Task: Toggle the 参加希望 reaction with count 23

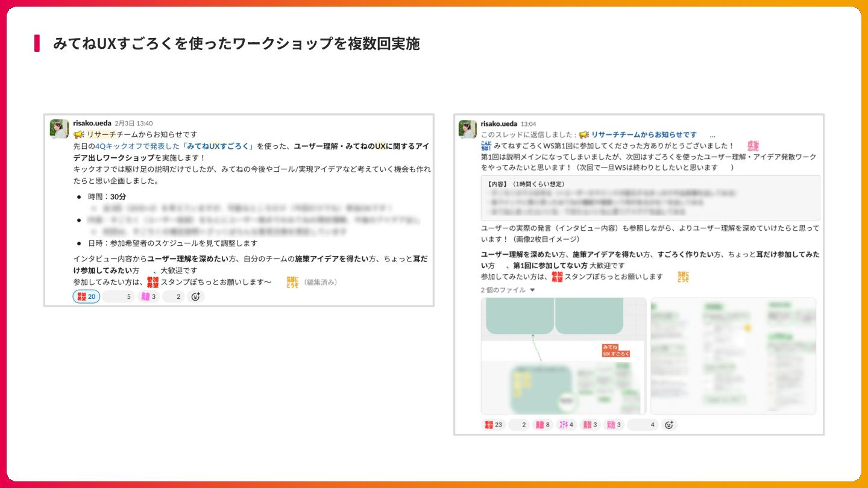Action: tap(493, 425)
